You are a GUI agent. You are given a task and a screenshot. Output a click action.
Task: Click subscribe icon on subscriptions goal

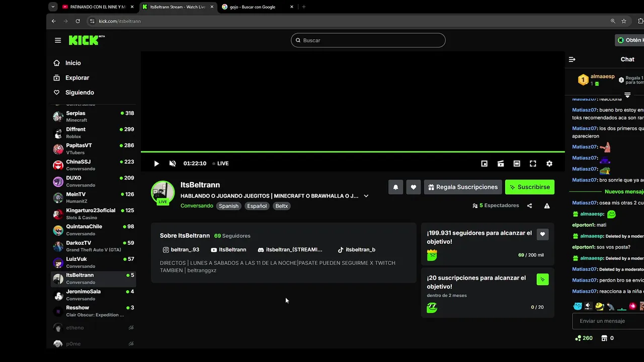542,279
